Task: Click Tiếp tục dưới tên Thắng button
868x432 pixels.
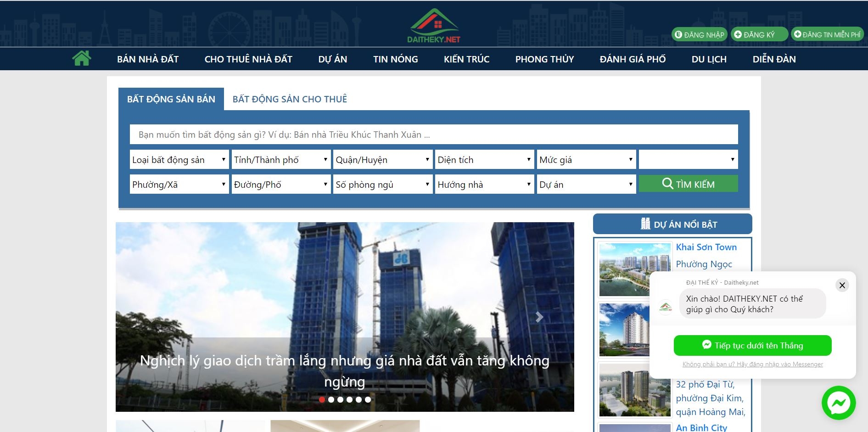Action: (753, 345)
